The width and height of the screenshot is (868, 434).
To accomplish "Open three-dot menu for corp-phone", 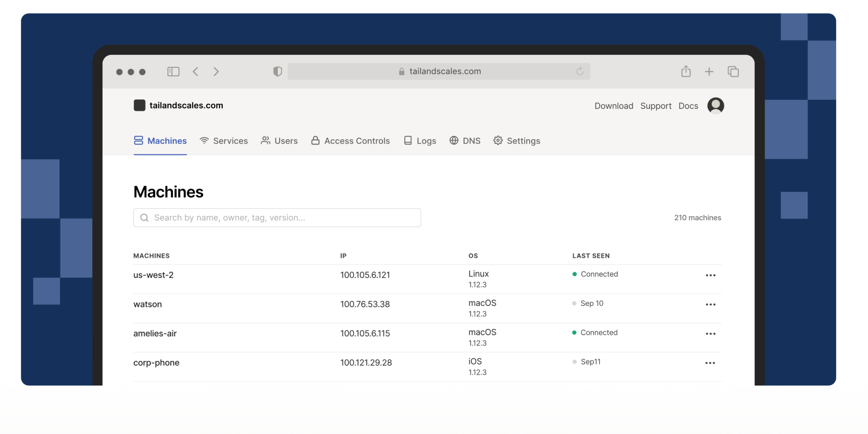I will [x=710, y=363].
